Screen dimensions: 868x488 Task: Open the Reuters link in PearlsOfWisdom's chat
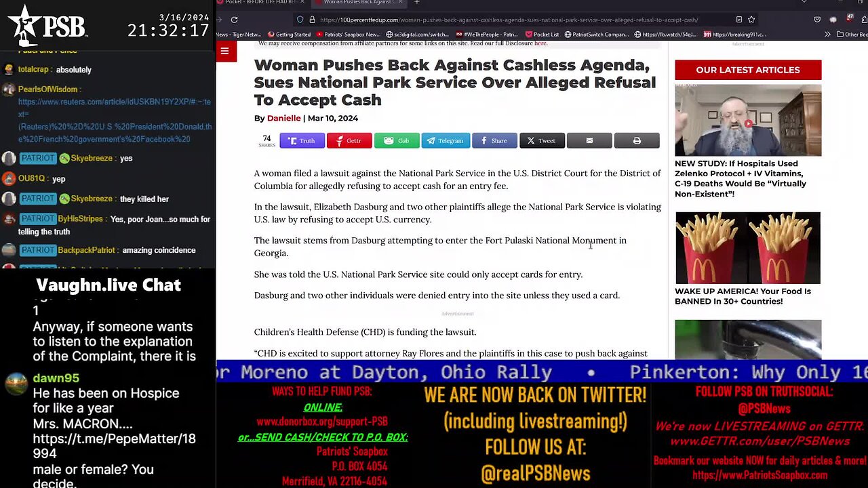pos(115,121)
